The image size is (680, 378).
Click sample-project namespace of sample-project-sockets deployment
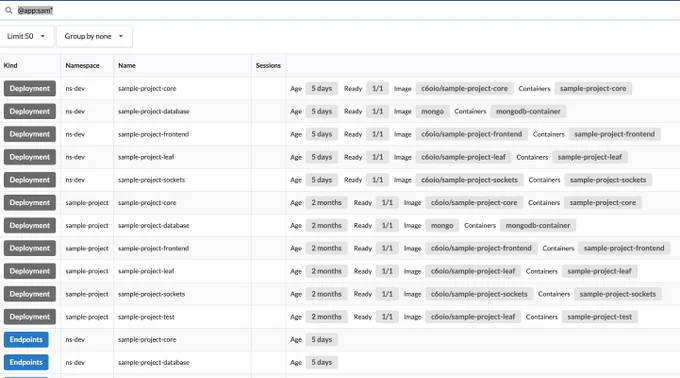87,294
